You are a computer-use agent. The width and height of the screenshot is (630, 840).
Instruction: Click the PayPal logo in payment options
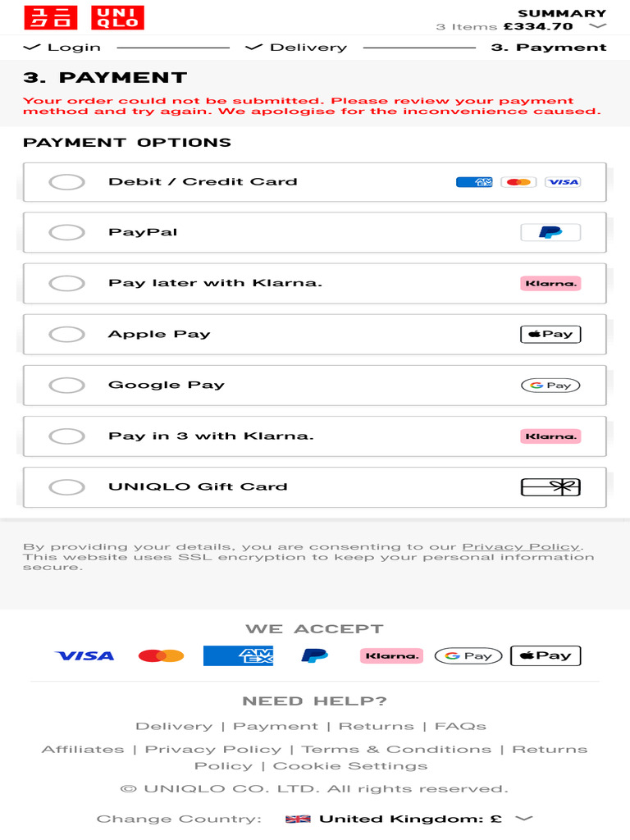pyautogui.click(x=550, y=233)
